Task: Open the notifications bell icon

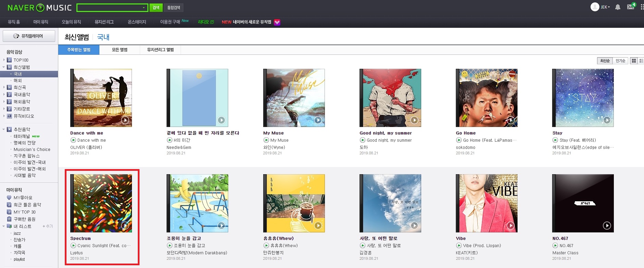Action: [618, 7]
